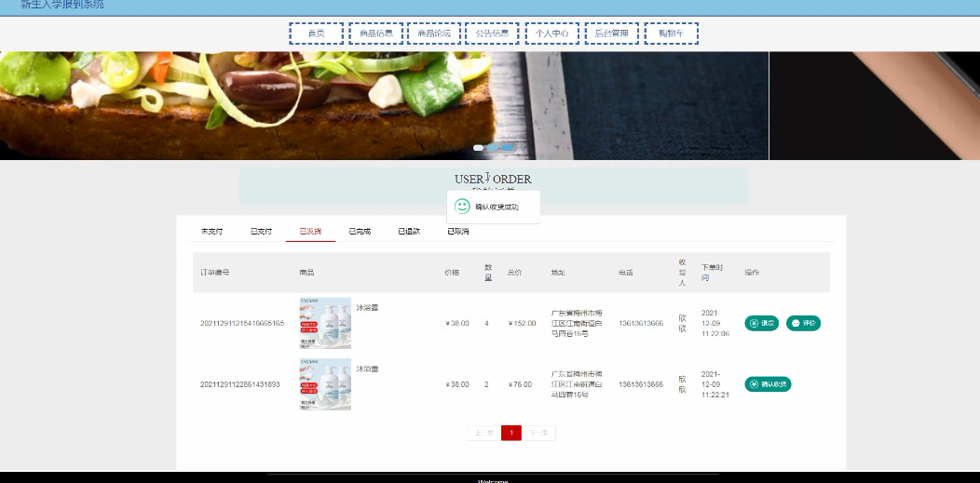980x483 pixels.
Task: Open the product thumbnail of order 20211291122861431893
Action: (x=325, y=383)
